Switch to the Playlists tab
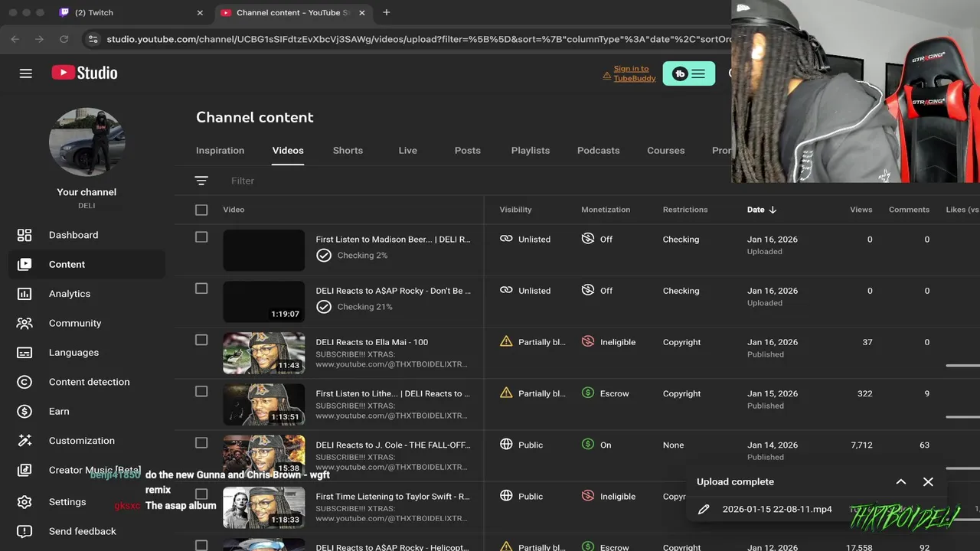 pyautogui.click(x=531, y=150)
